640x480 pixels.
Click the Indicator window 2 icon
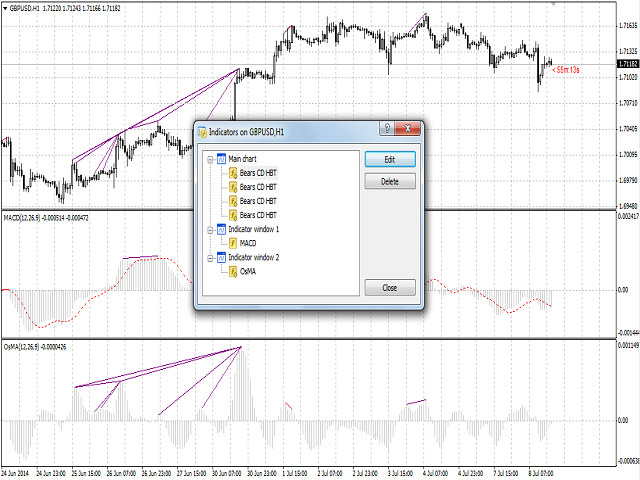click(221, 258)
